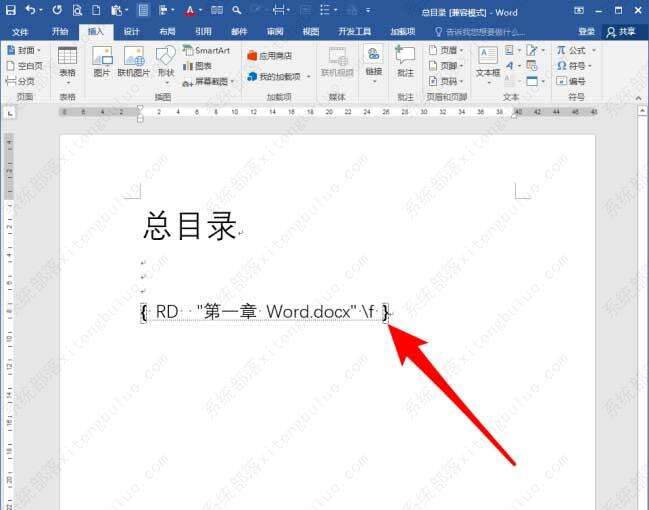The image size is (649, 510).
Task: Expand 符号 symbol dropdown
Action: tap(590, 66)
